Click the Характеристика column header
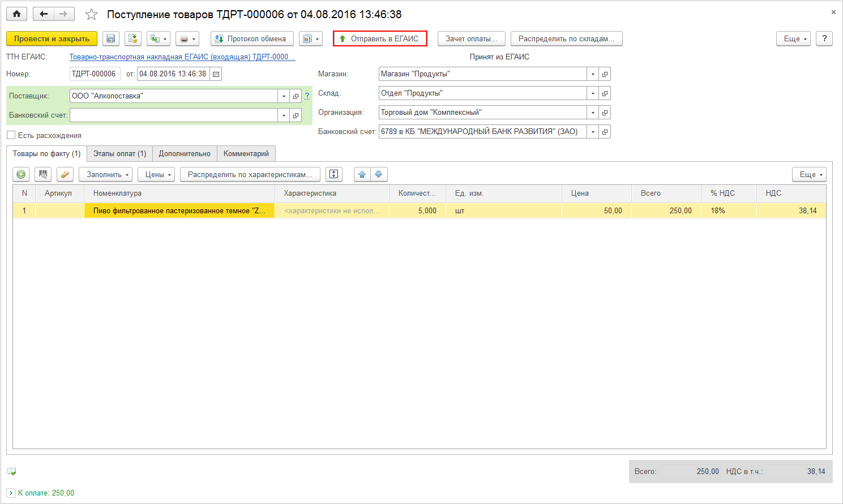Screen dimensions: 843x504 pos(332,193)
